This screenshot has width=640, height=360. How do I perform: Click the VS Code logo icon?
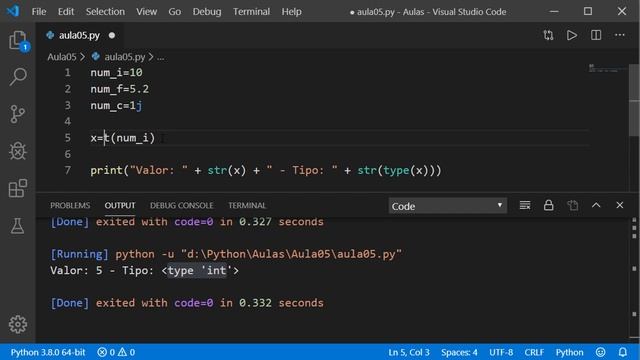pos(13,11)
